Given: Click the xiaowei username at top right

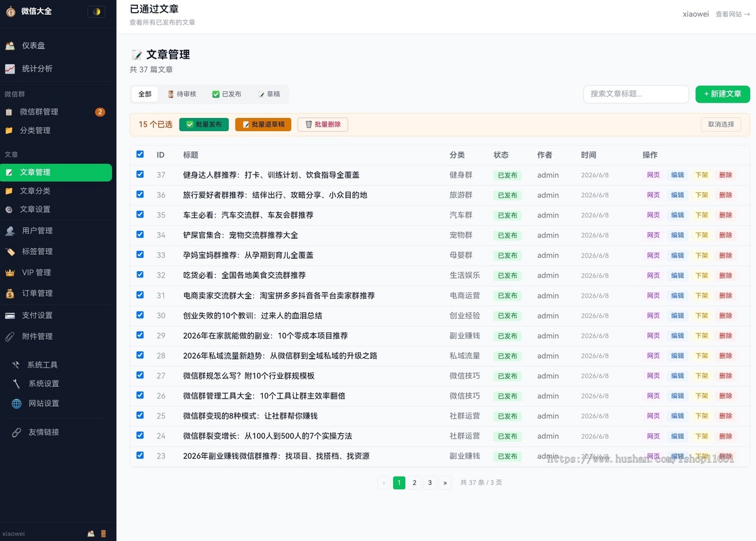Looking at the screenshot, I should (696, 14).
